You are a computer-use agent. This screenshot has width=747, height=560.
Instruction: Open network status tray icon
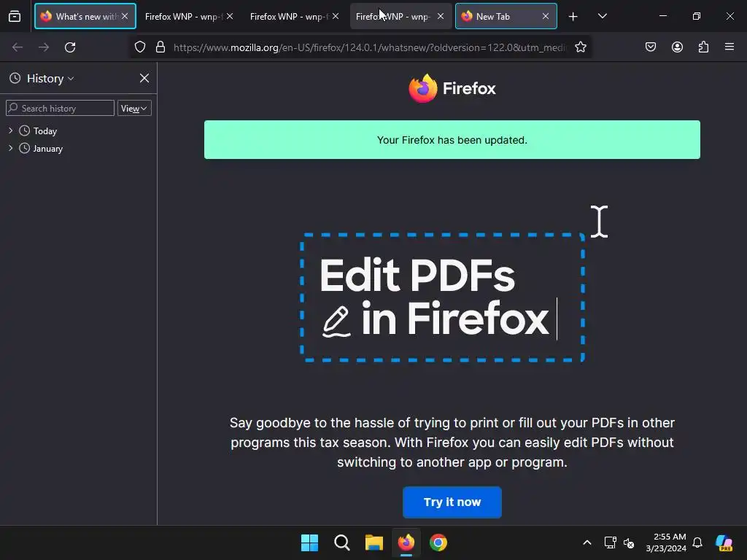coord(611,542)
